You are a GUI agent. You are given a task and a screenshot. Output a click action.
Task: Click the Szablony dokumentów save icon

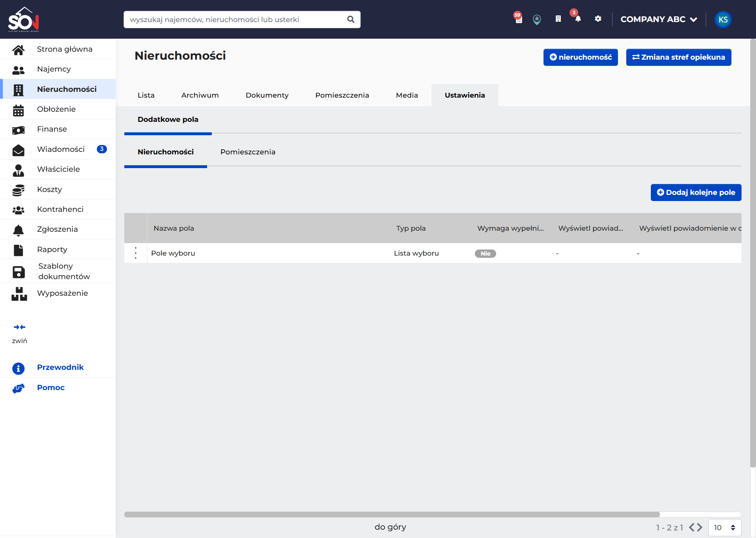[x=18, y=272]
